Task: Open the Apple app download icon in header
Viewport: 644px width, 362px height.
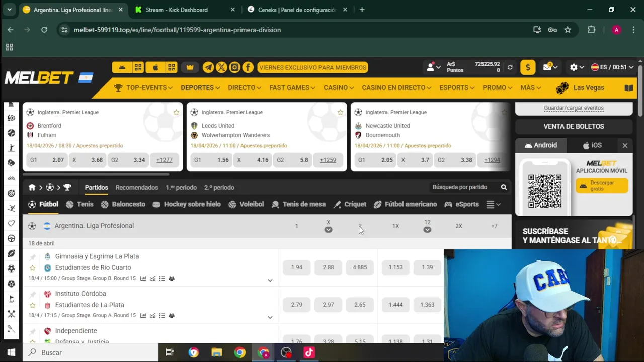Action: [x=155, y=67]
